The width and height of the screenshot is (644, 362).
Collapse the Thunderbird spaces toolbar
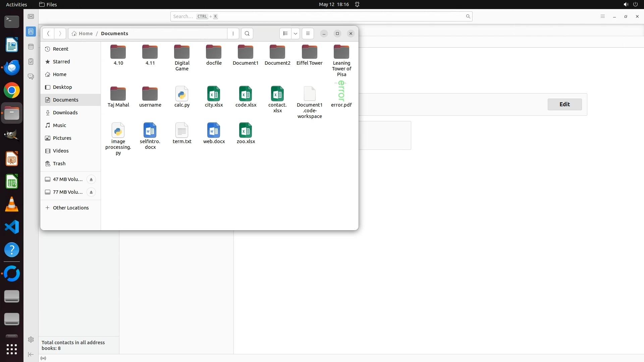(31, 354)
